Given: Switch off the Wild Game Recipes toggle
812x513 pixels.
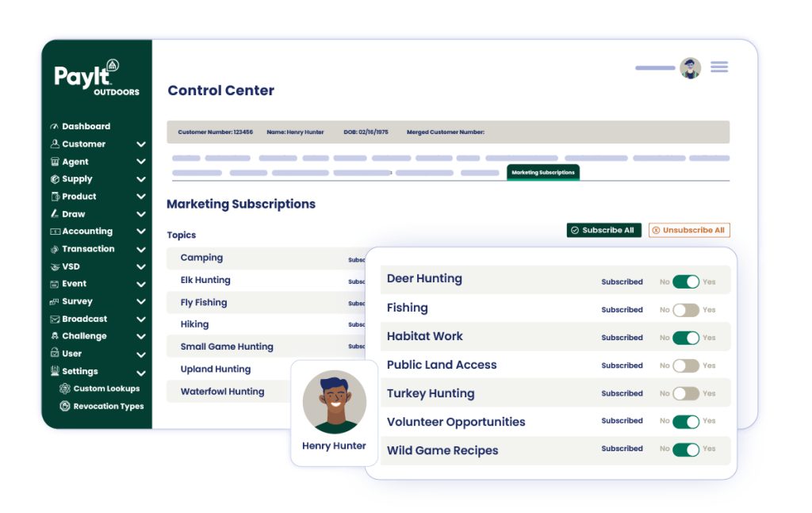Looking at the screenshot, I should pos(686,449).
